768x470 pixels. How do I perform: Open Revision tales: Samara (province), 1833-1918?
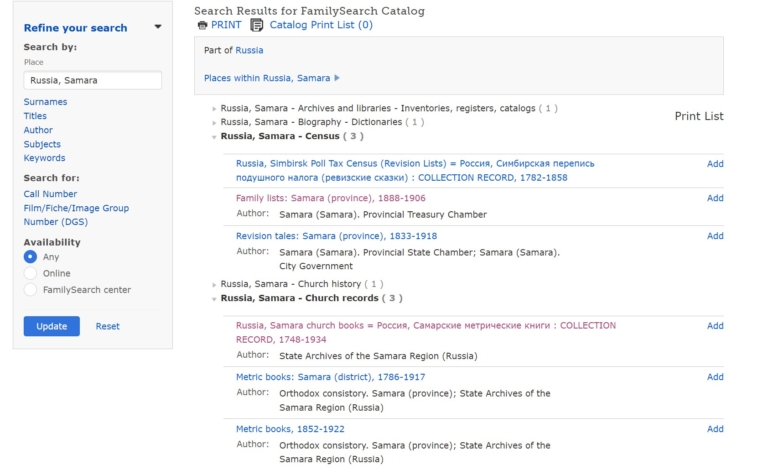(336, 236)
